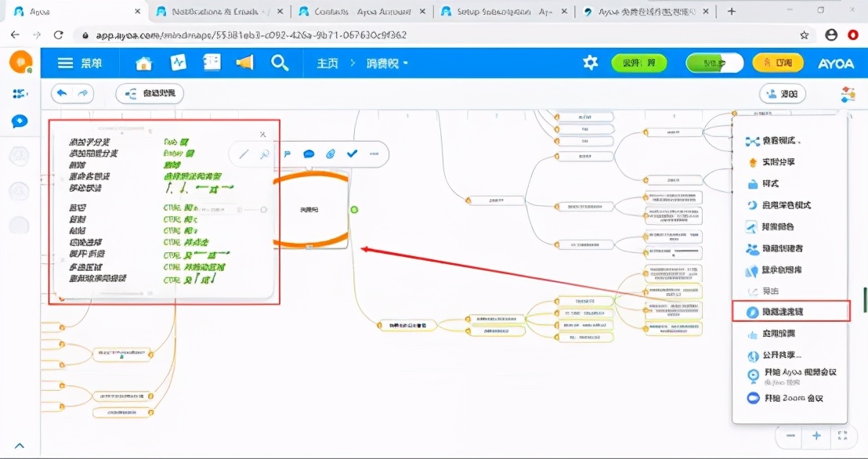This screenshot has width=868, height=459.
Task: Open search with the magnifier icon
Action: coord(280,63)
